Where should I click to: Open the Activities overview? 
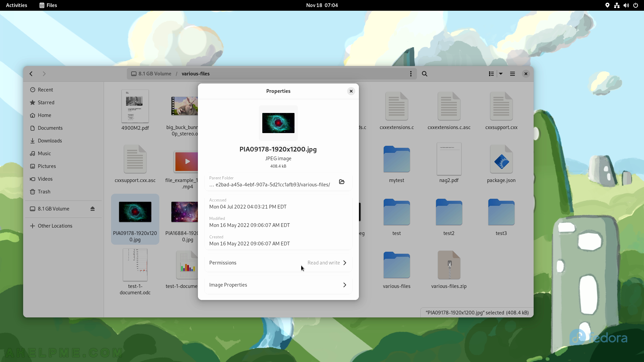pos(16,5)
